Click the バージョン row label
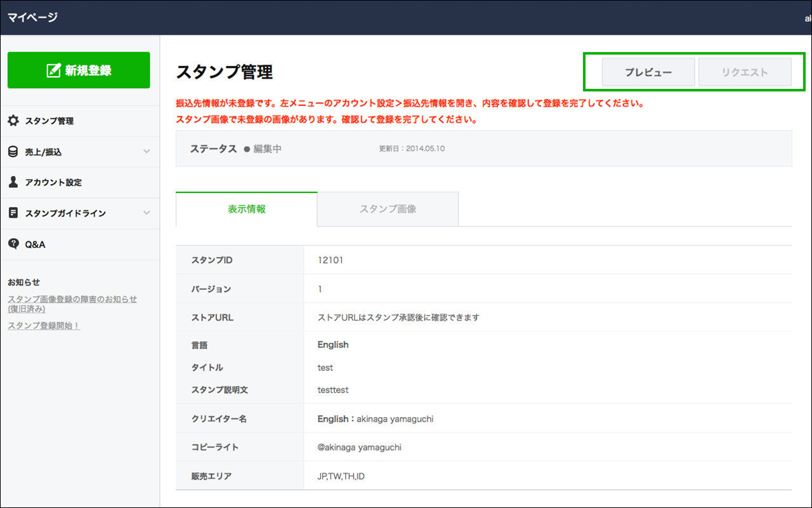 211,289
